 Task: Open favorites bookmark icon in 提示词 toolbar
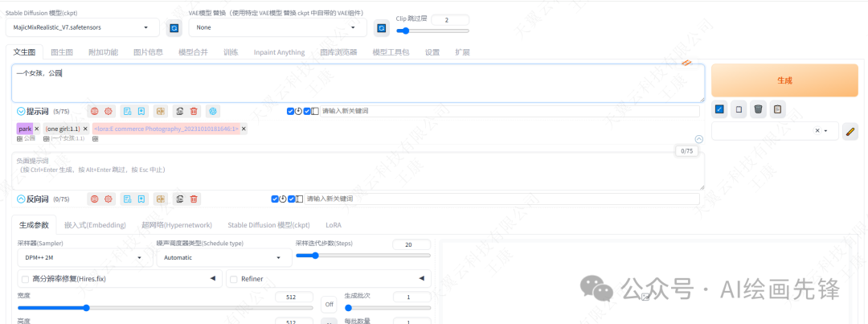click(x=141, y=111)
